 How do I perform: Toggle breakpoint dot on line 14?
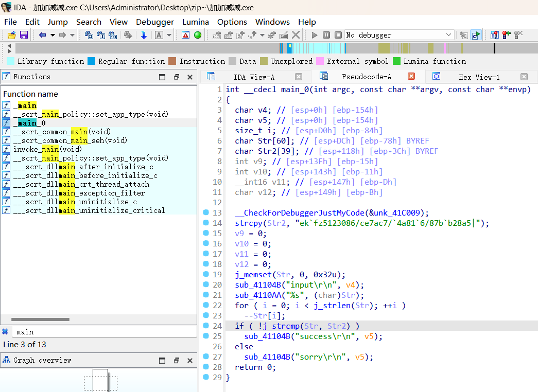206,223
